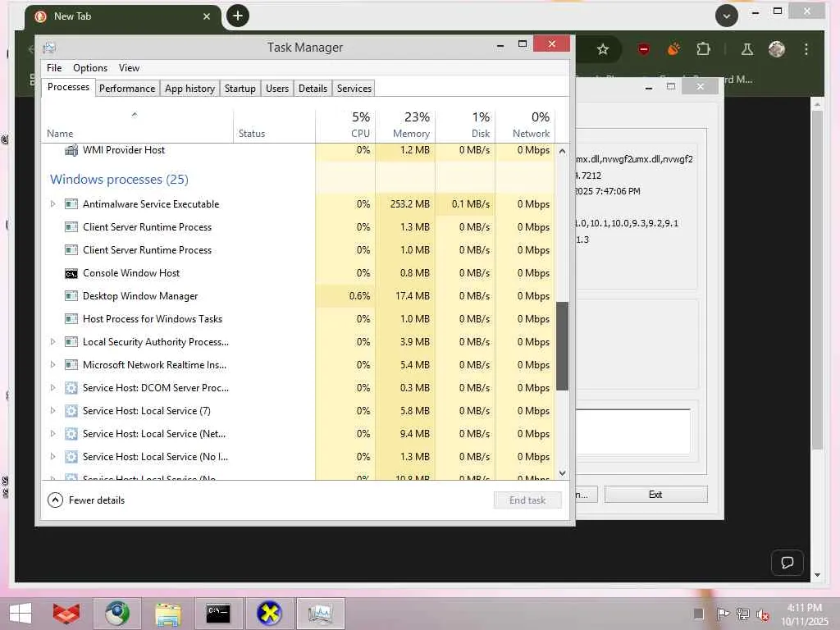Click process list scrollbar up arrow

[x=562, y=151]
